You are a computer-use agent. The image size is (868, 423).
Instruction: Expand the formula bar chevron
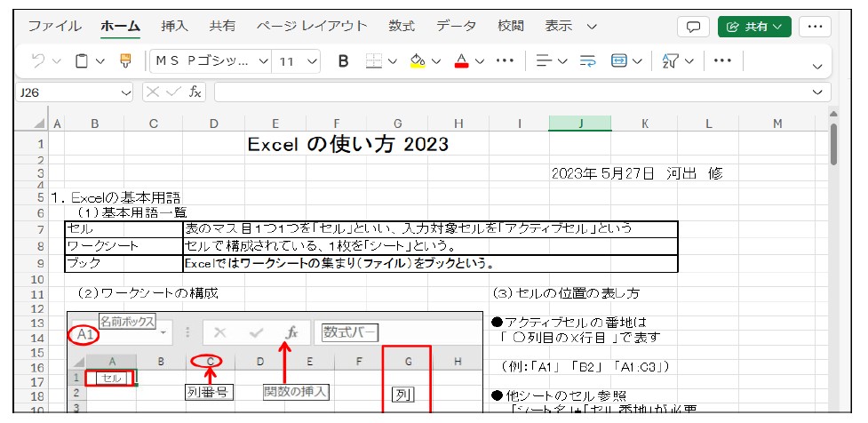tap(817, 92)
